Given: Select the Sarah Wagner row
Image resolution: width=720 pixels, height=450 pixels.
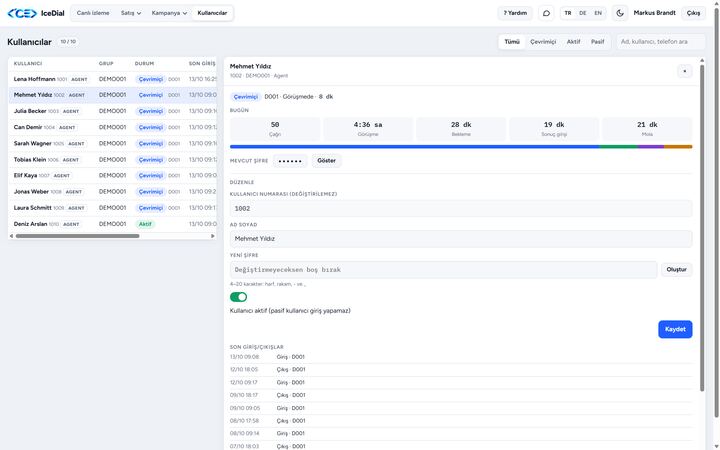Looking at the screenshot, I should coord(112,143).
